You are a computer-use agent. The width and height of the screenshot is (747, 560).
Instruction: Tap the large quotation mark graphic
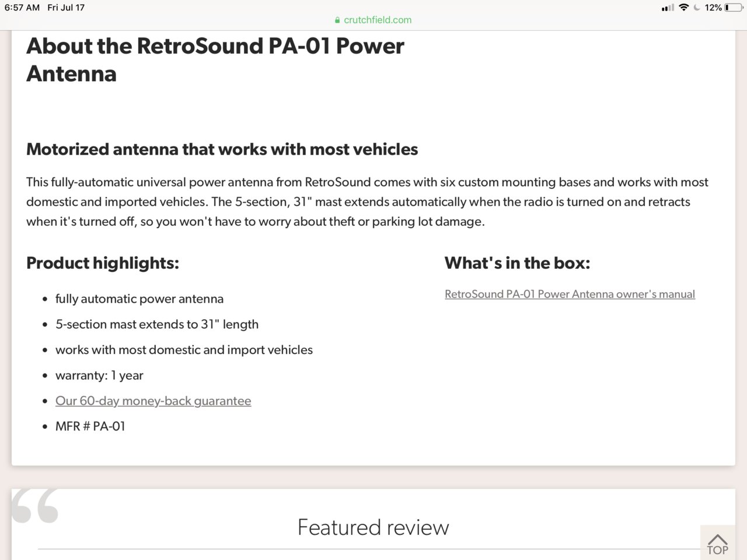tap(35, 505)
